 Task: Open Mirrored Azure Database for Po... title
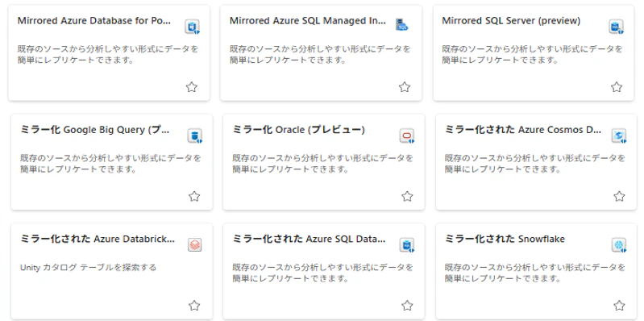94,21
